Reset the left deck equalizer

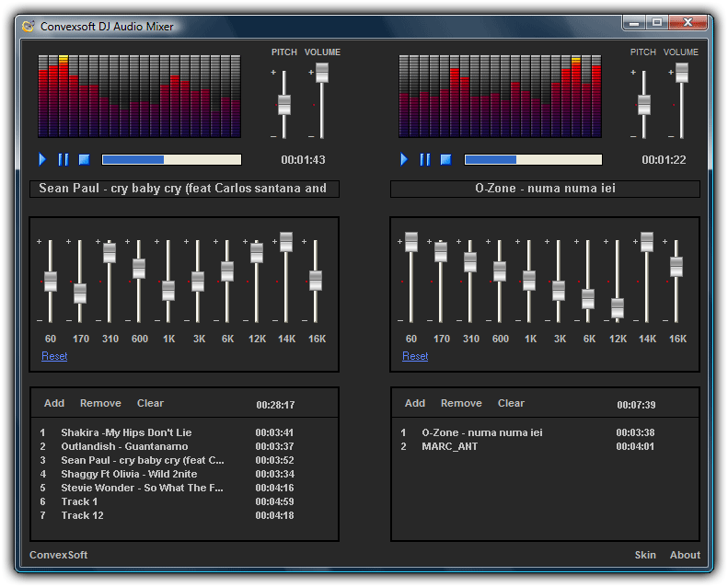54,356
